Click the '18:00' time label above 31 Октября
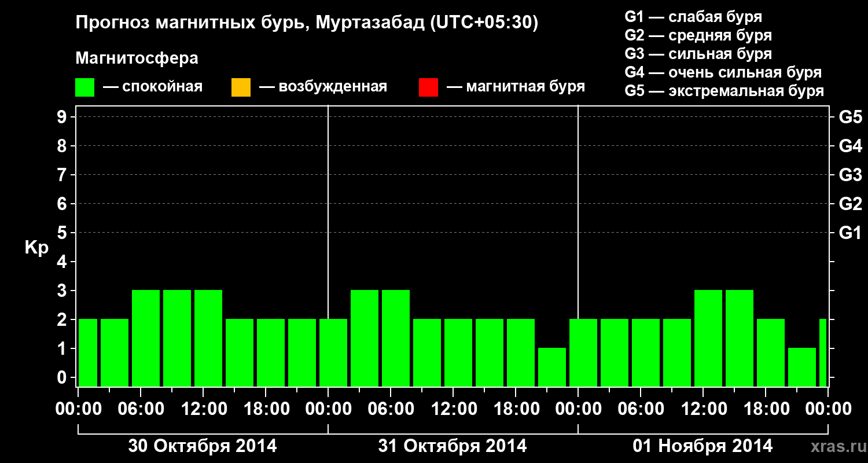The height and width of the screenshot is (463, 868). pos(516,409)
